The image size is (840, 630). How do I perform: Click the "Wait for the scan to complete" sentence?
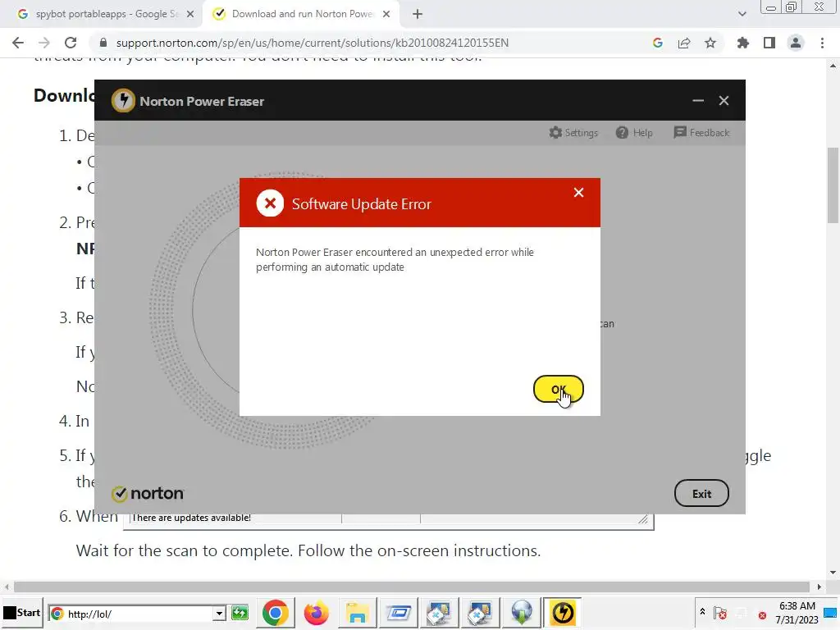pyautogui.click(x=308, y=550)
